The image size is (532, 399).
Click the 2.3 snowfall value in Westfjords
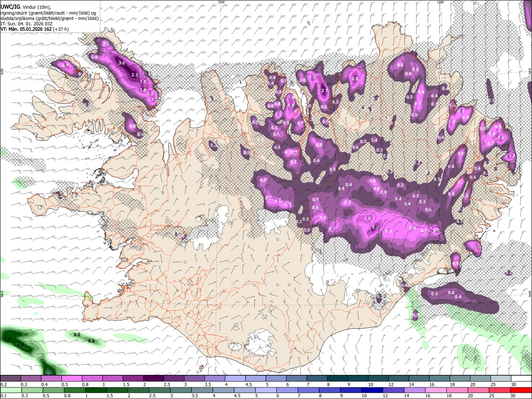click(134, 75)
